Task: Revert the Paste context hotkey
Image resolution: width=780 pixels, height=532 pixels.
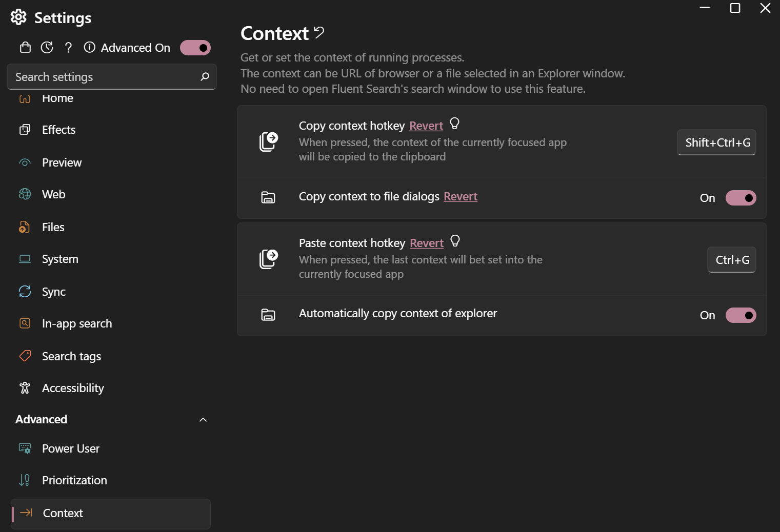Action: [x=426, y=243]
